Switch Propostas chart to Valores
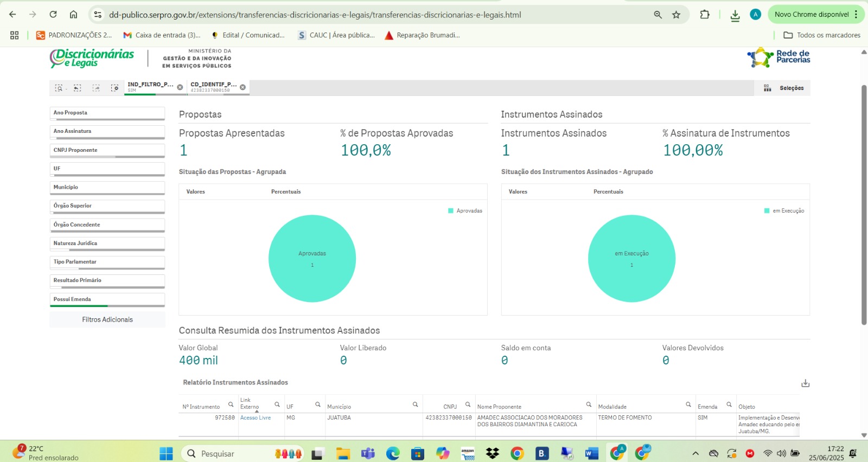This screenshot has width=868, height=462. tap(196, 192)
